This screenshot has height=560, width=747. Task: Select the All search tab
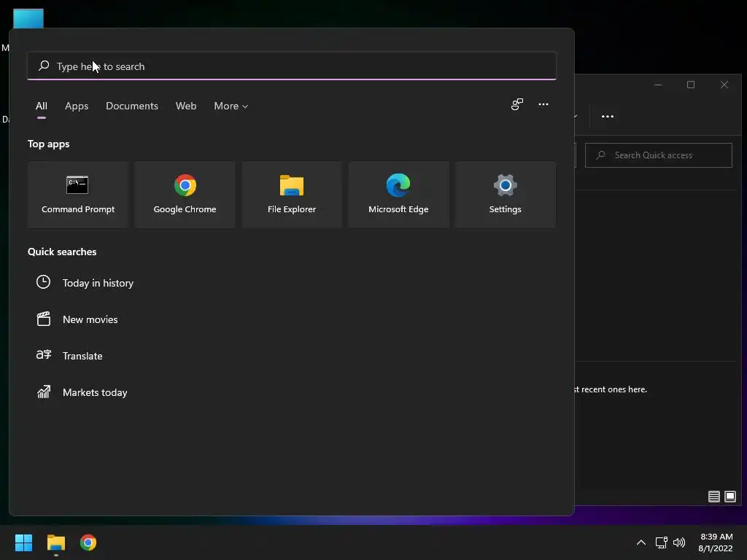[42, 106]
